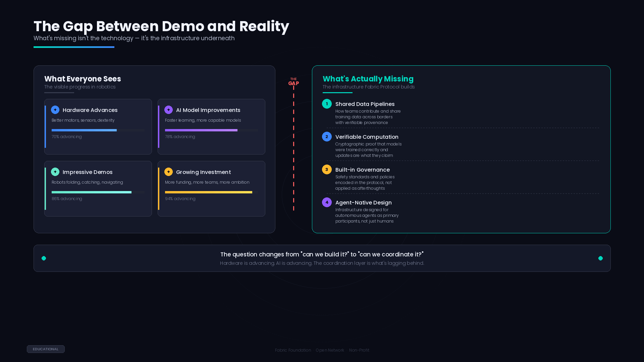Viewport: 644px width, 362px height.
Task: Select the What's Actually Missing heading
Action: point(368,79)
